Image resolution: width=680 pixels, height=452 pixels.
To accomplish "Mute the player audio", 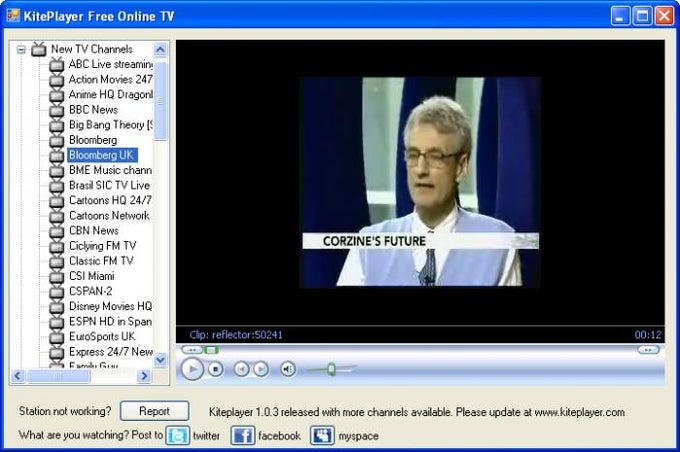I will click(288, 369).
